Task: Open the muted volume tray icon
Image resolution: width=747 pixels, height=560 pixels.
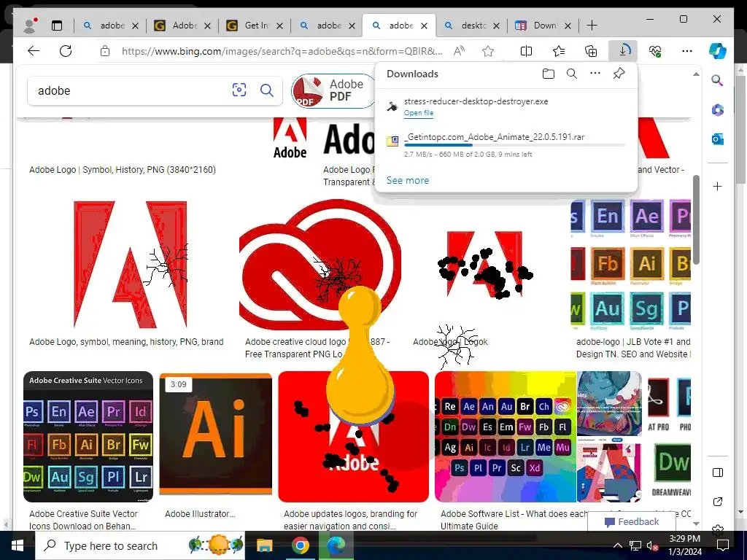Action: pyautogui.click(x=652, y=545)
